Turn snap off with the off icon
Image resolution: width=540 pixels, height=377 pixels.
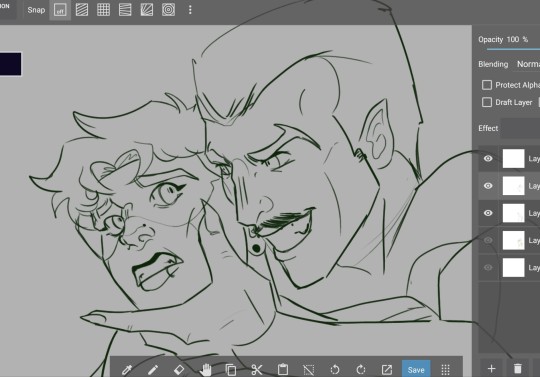(x=60, y=10)
